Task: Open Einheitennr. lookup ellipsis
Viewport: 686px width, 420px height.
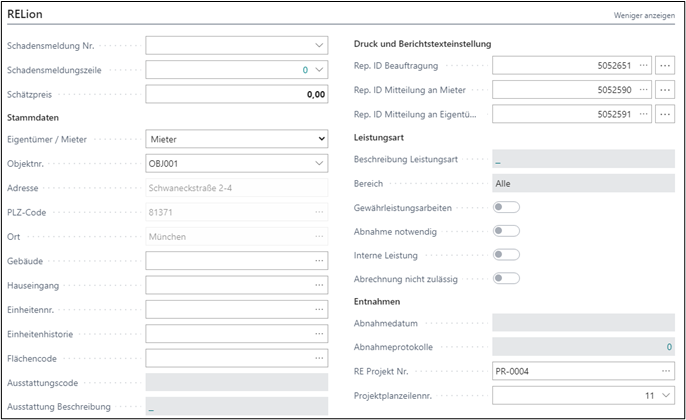Action: point(319,309)
